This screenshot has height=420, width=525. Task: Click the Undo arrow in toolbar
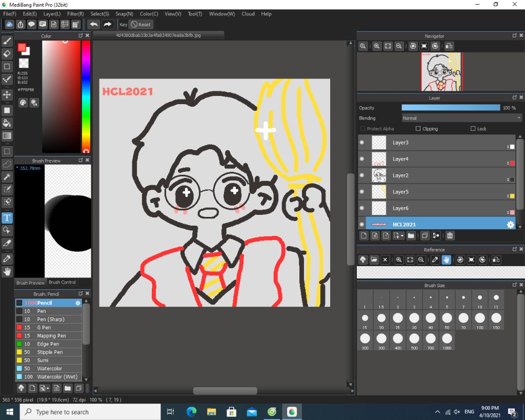[x=94, y=25]
